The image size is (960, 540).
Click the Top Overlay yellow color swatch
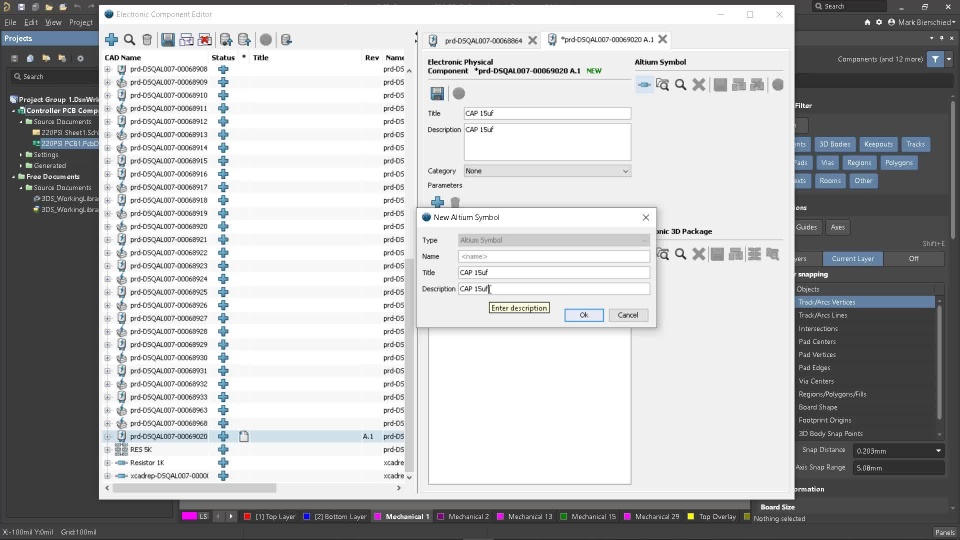(x=691, y=516)
